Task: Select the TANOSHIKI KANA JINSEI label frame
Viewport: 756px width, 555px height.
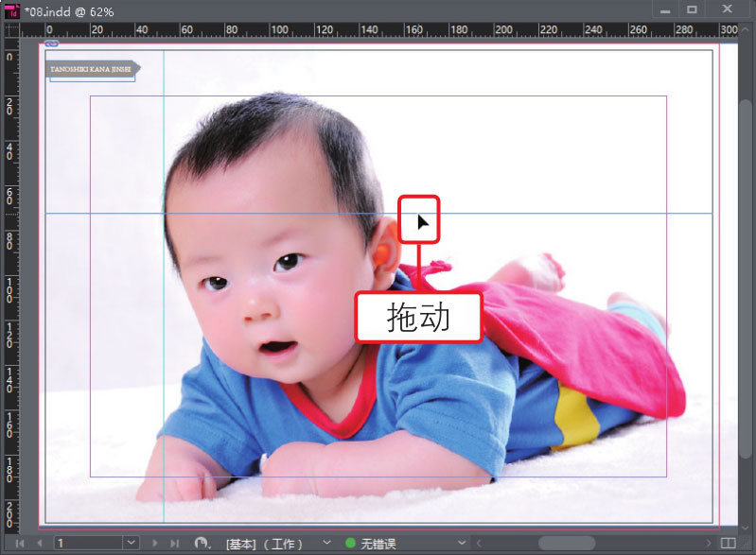Action: [x=93, y=69]
